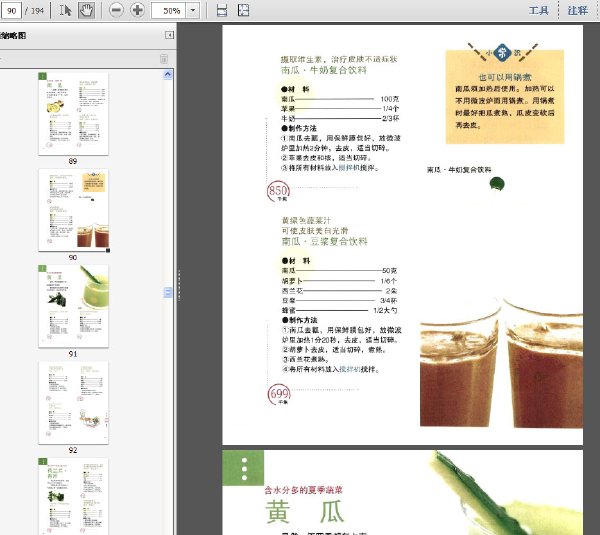Zoom out with the minus button

(116, 10)
